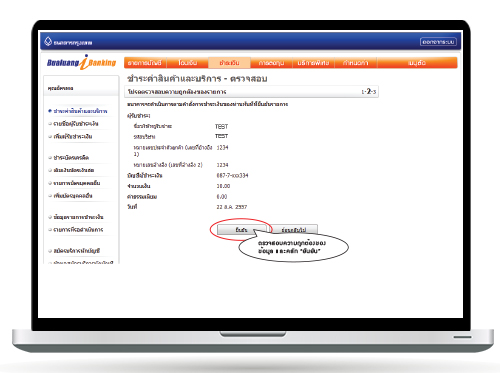Open รายการที่รอดำเนินการ pending items link

78,230
